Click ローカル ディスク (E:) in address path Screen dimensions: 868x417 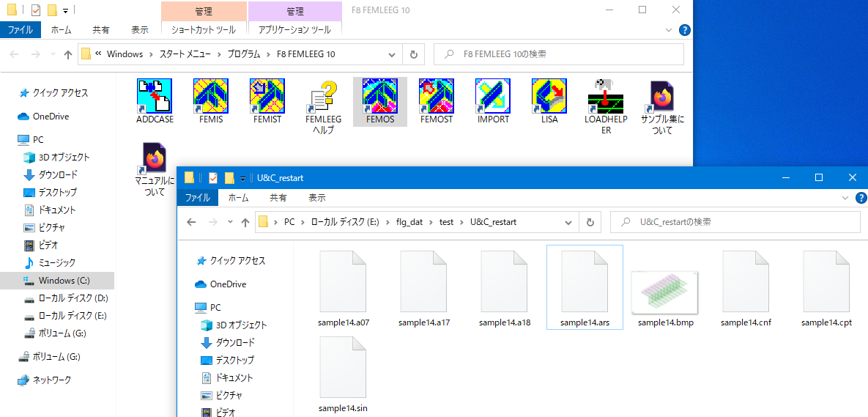coord(346,222)
